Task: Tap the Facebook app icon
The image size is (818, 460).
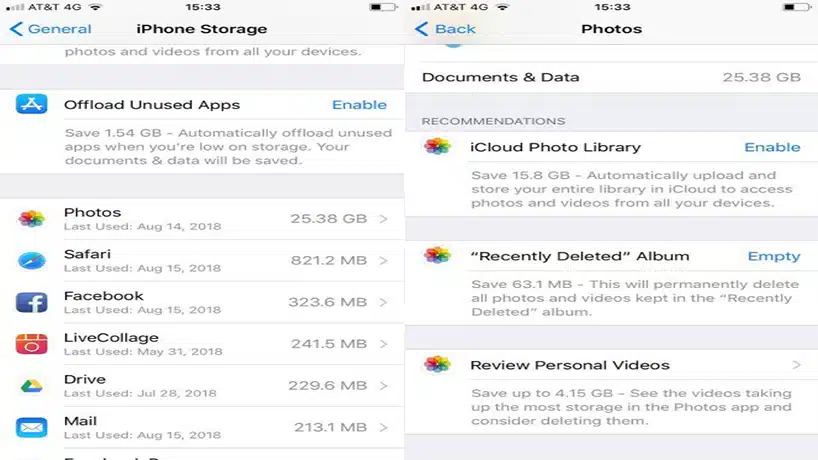Action: tap(31, 302)
